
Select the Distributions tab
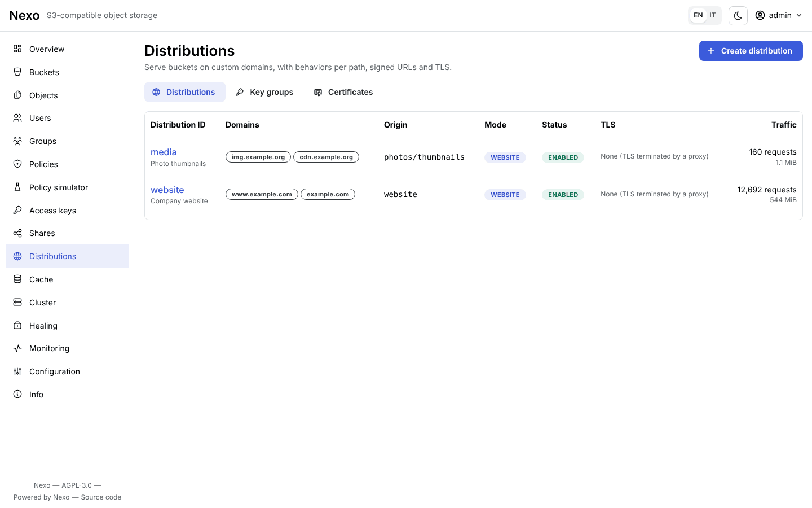[x=185, y=92]
